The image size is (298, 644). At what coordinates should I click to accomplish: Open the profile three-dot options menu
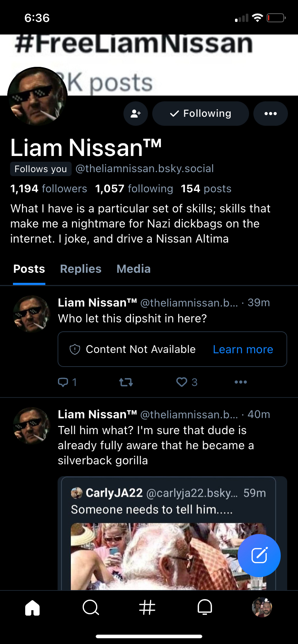click(x=270, y=114)
